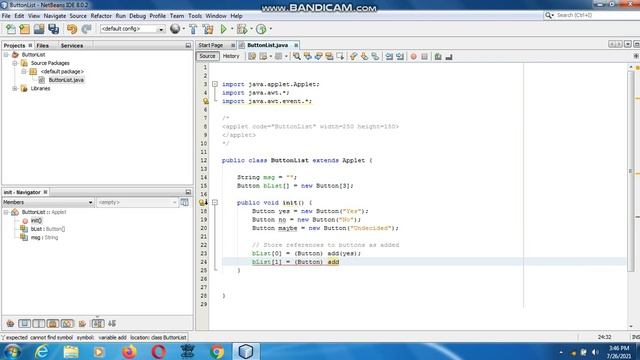This screenshot has height=360, width=640.
Task: Toggle Sort by Source in Navigator
Action: (x=112, y=324)
